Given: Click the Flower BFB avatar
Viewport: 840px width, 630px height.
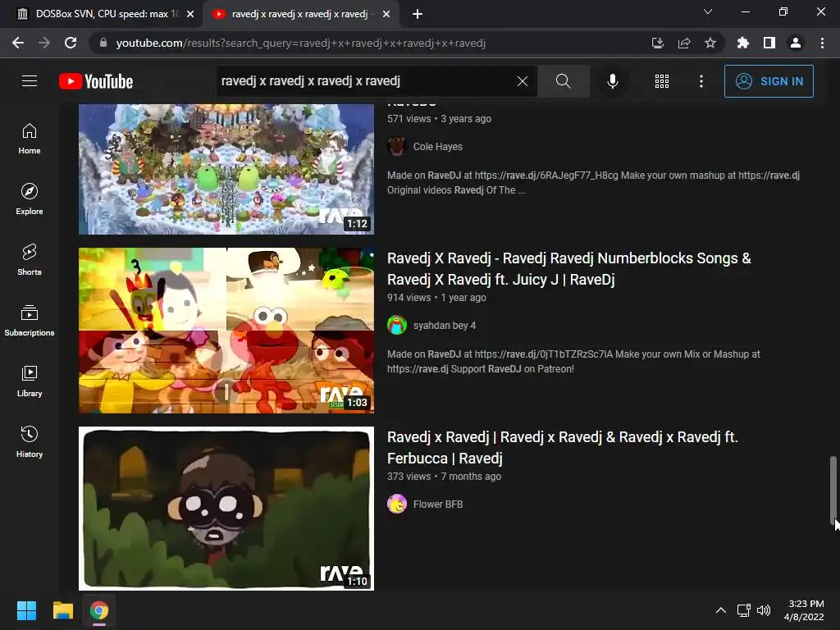Looking at the screenshot, I should tap(397, 504).
